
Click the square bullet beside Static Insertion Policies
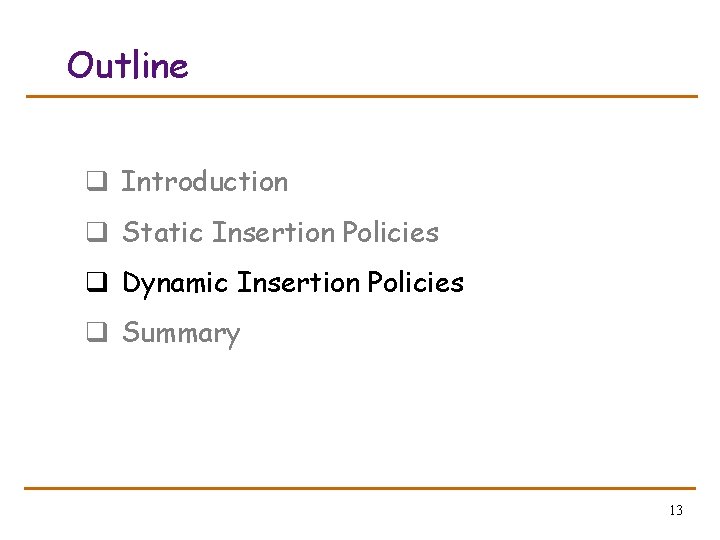coord(95,234)
